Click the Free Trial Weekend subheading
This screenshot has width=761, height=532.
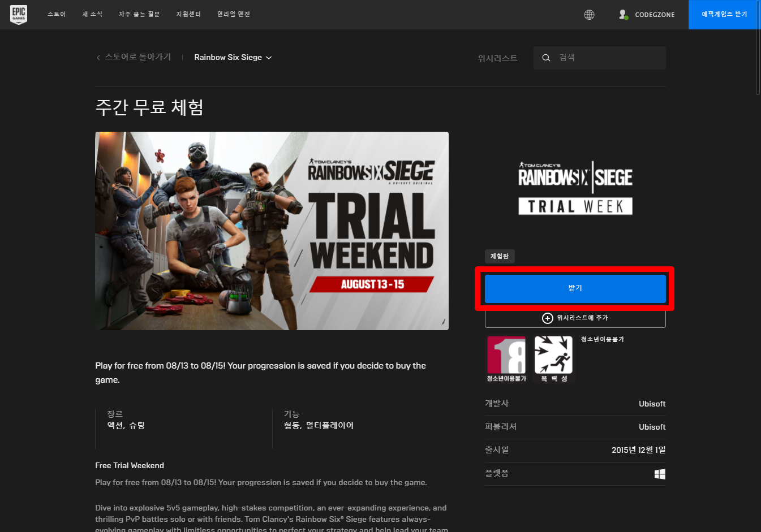point(130,465)
